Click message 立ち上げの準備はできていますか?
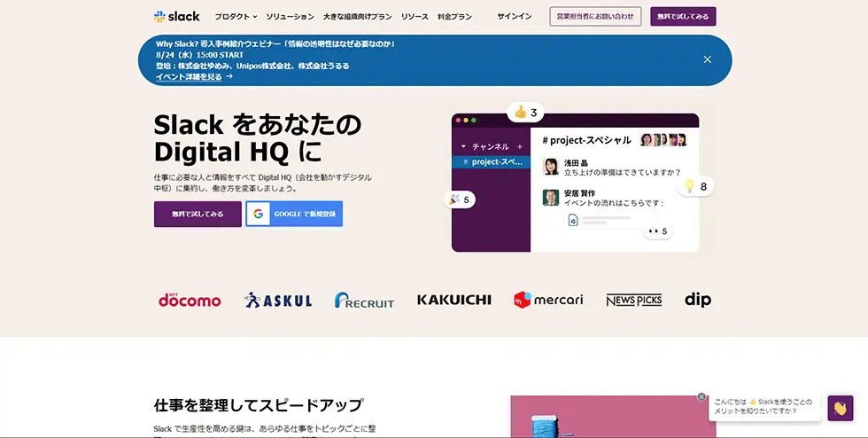Viewport: 868px width, 438px height. 622,172
